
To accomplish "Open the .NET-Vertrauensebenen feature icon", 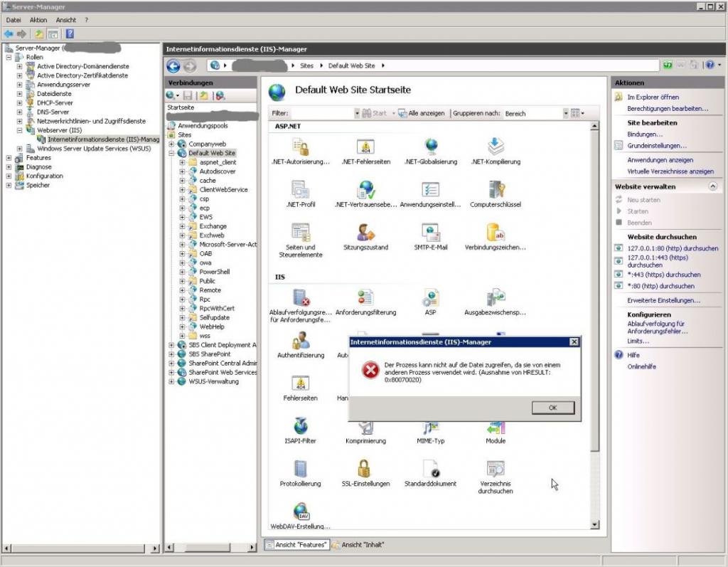I will click(365, 190).
